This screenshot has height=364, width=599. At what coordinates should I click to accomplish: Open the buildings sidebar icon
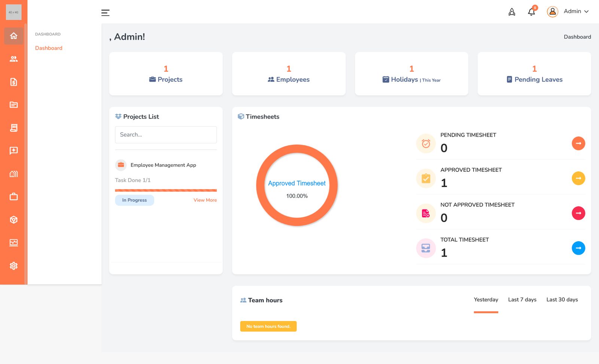coord(13,174)
